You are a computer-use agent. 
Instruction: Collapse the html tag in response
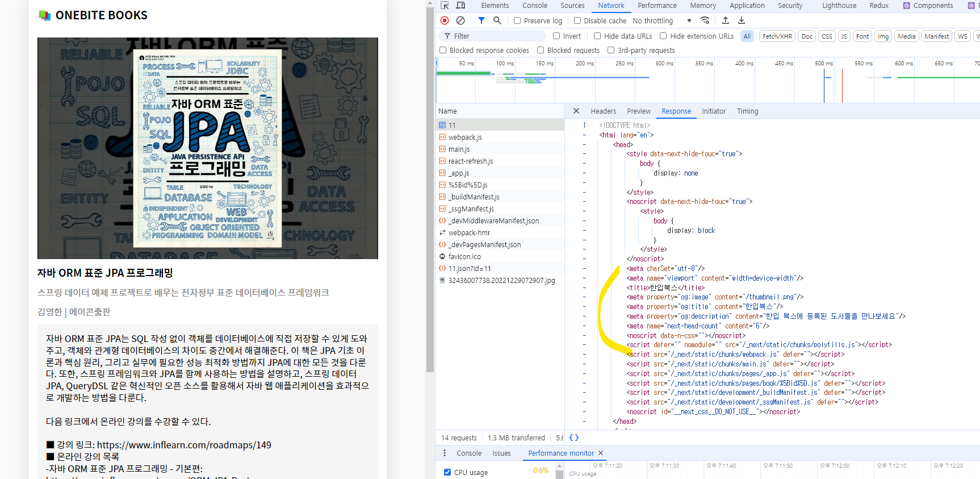tap(584, 135)
